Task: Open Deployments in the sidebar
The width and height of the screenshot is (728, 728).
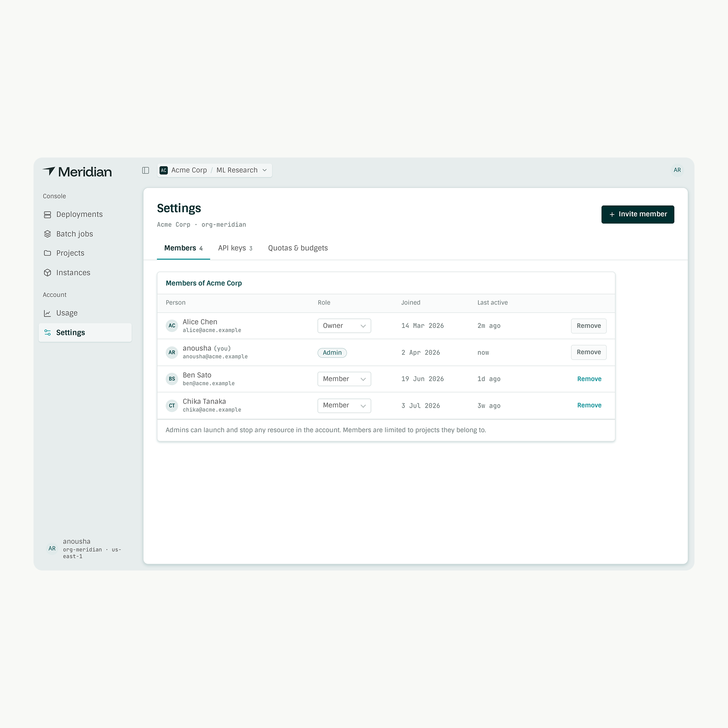Action: pos(85,214)
